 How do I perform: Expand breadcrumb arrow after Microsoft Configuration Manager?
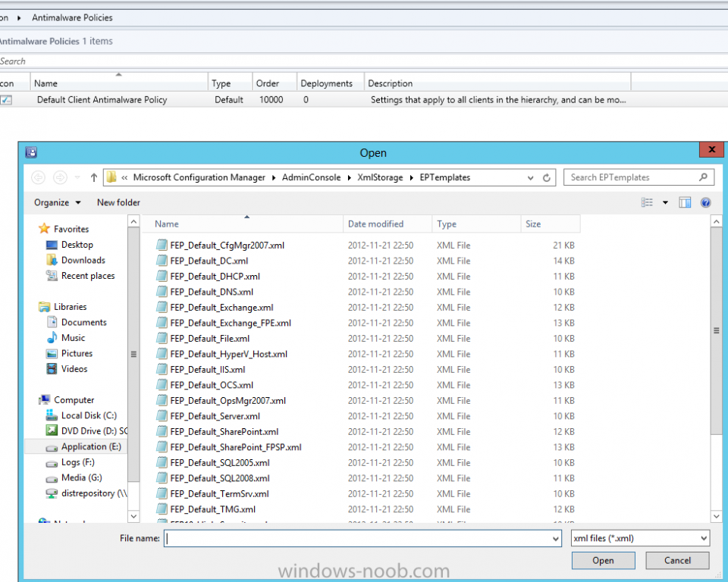[x=274, y=177]
